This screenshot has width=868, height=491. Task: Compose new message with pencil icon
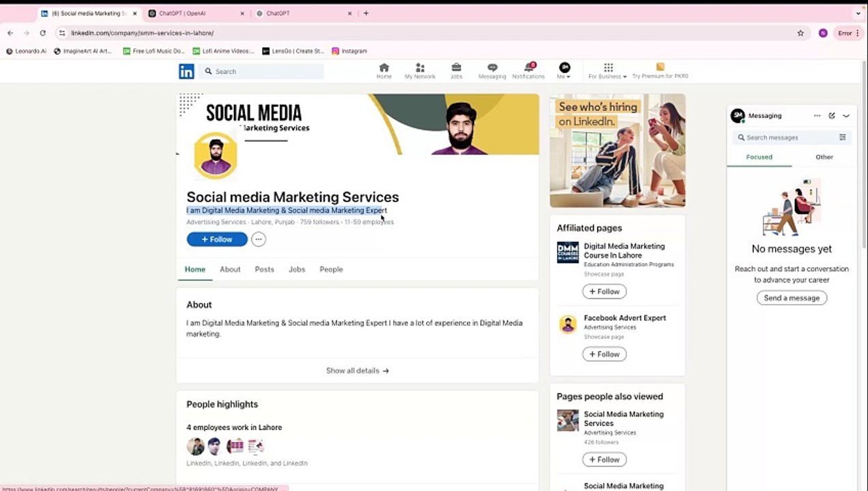(832, 116)
